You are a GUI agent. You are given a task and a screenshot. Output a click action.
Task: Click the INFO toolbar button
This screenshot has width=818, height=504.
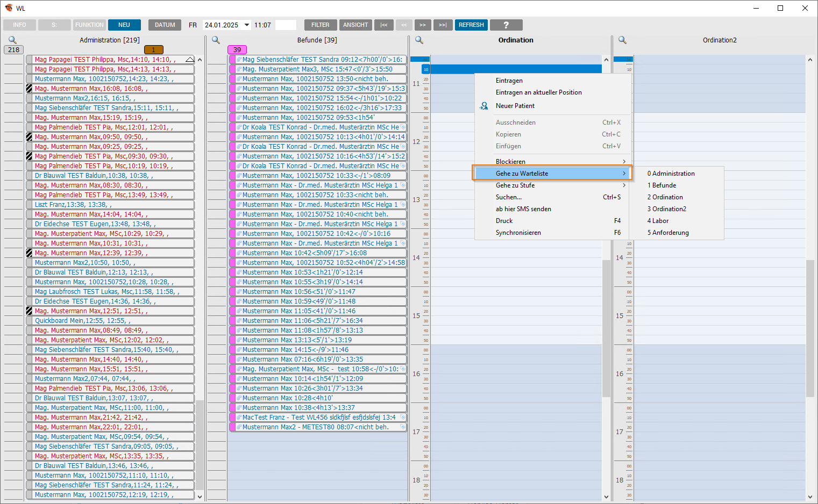(x=19, y=25)
